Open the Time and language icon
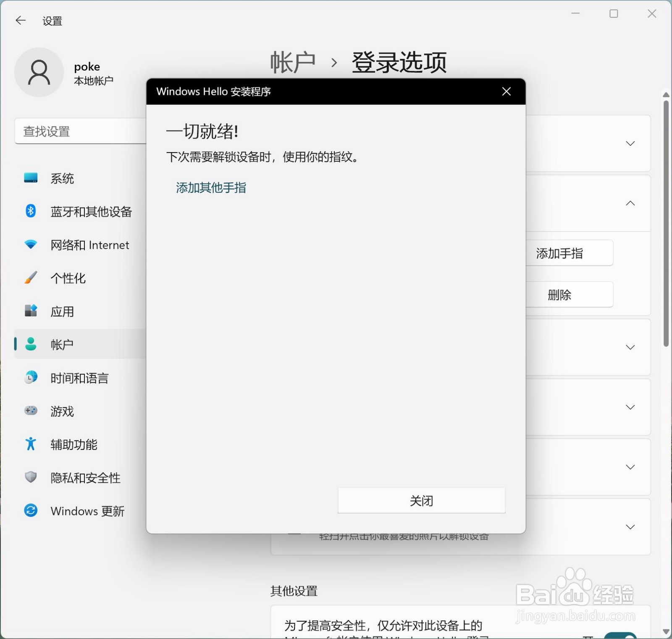 click(x=31, y=377)
